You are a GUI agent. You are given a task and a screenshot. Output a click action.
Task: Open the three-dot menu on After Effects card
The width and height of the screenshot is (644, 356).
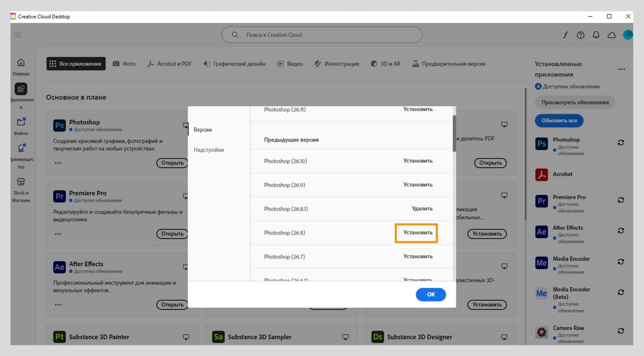click(x=58, y=305)
